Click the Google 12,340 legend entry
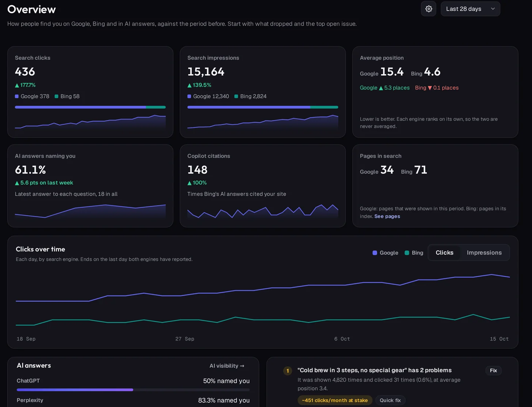Viewport: 532px width, 407px height. click(x=208, y=96)
